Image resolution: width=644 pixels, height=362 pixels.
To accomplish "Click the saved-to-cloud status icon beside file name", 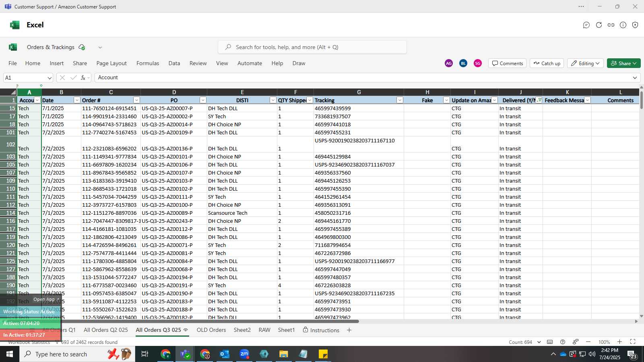I will [82, 47].
